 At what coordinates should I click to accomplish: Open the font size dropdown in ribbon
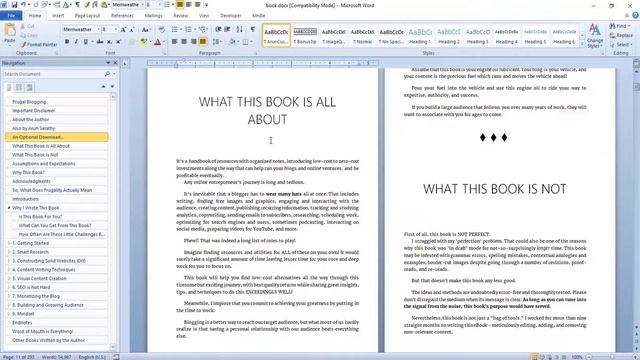coord(115,29)
